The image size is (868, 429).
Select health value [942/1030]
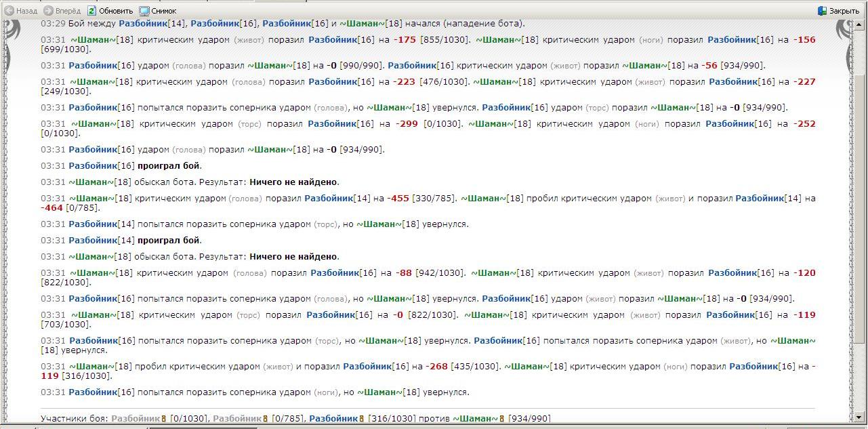[440, 272]
